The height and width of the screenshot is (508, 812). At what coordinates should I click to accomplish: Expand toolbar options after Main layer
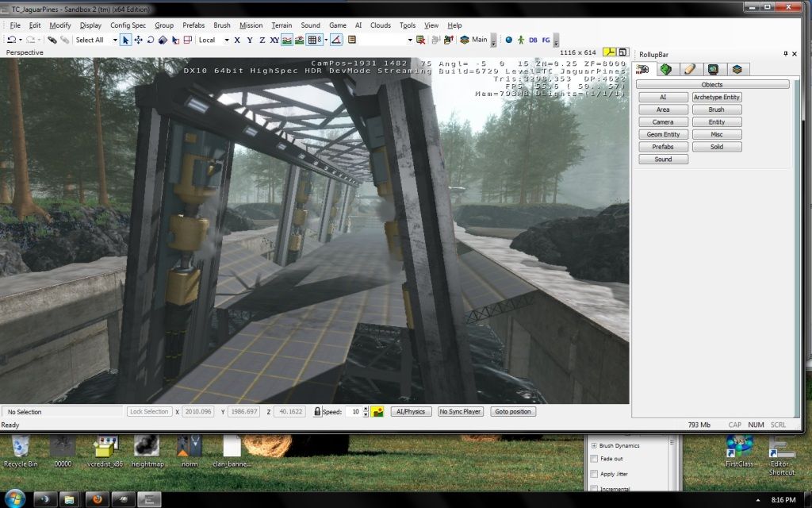pyautogui.click(x=493, y=40)
